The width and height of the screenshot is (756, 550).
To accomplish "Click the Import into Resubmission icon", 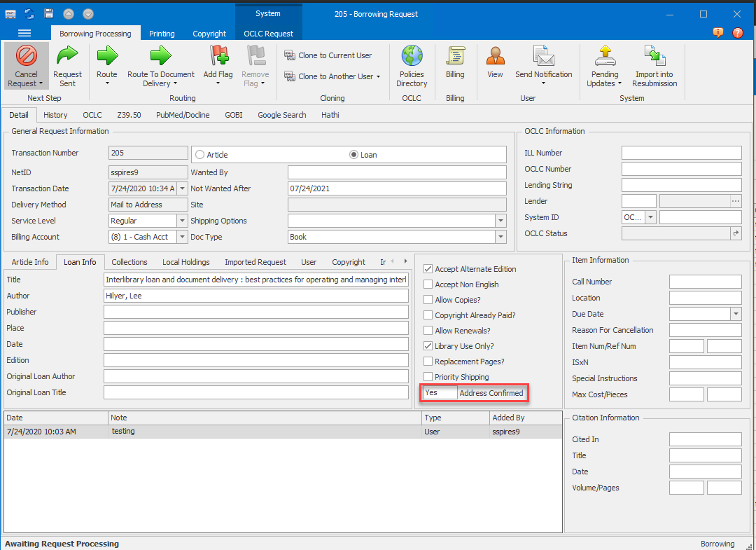I will point(654,56).
